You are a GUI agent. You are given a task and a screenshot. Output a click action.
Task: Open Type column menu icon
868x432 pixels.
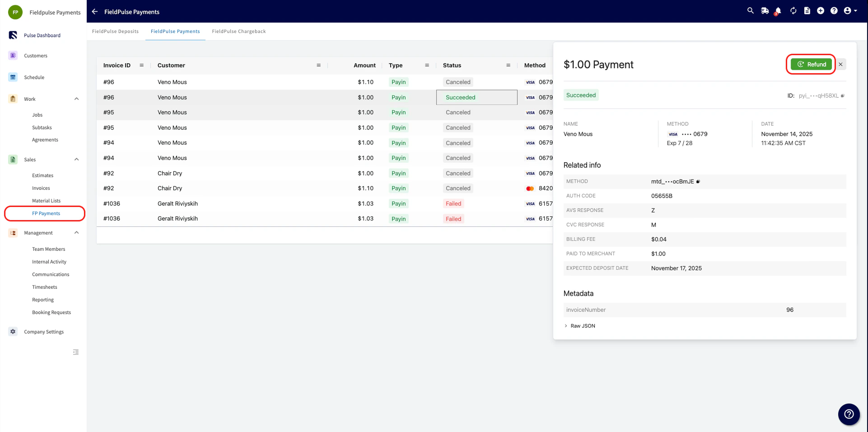(427, 65)
